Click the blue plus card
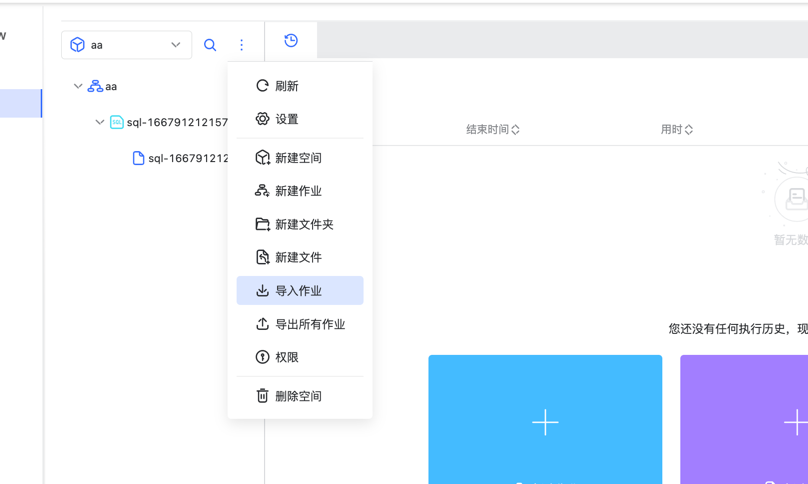The width and height of the screenshot is (808, 484). point(545,419)
